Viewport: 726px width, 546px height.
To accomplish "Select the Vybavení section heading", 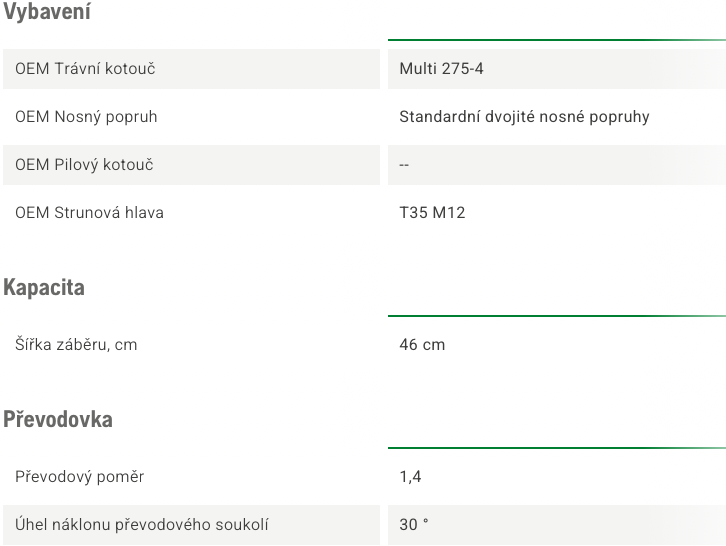I will [x=47, y=11].
